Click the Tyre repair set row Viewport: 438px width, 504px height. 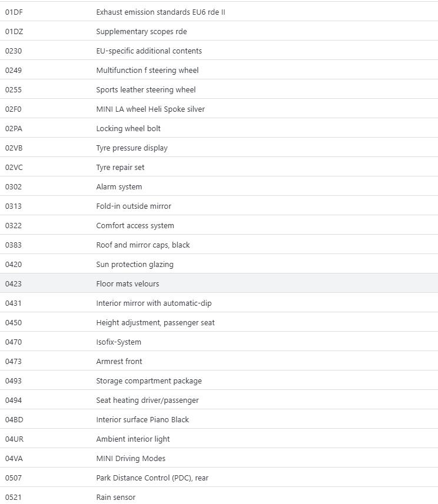coord(120,167)
